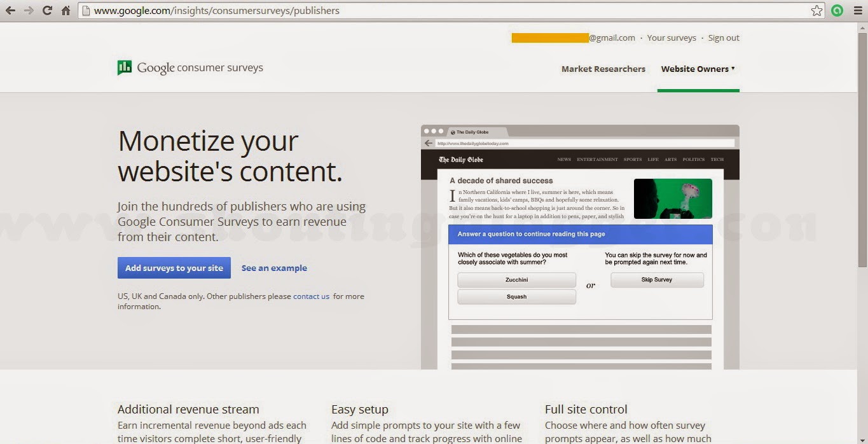Follow the See an example link
The image size is (868, 444).
pos(274,268)
